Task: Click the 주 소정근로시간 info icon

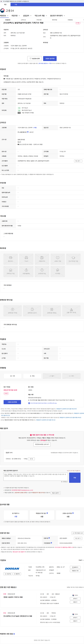Action: 28,132
